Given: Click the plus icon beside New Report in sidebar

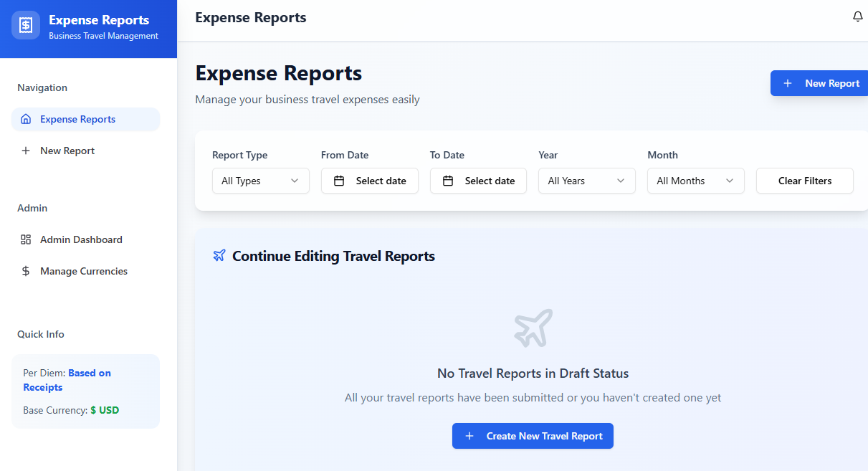Looking at the screenshot, I should pyautogui.click(x=26, y=151).
